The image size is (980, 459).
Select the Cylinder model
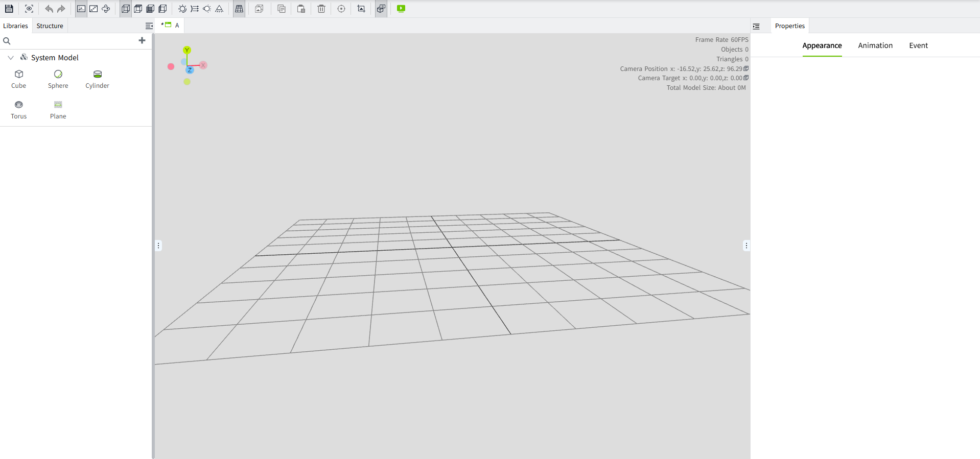pos(97,79)
